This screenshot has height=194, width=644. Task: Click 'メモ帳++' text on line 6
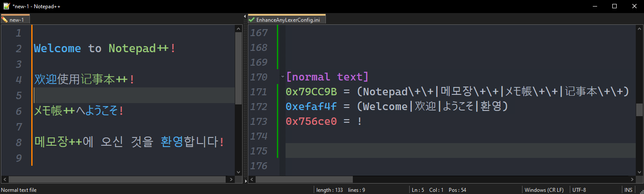(54, 111)
